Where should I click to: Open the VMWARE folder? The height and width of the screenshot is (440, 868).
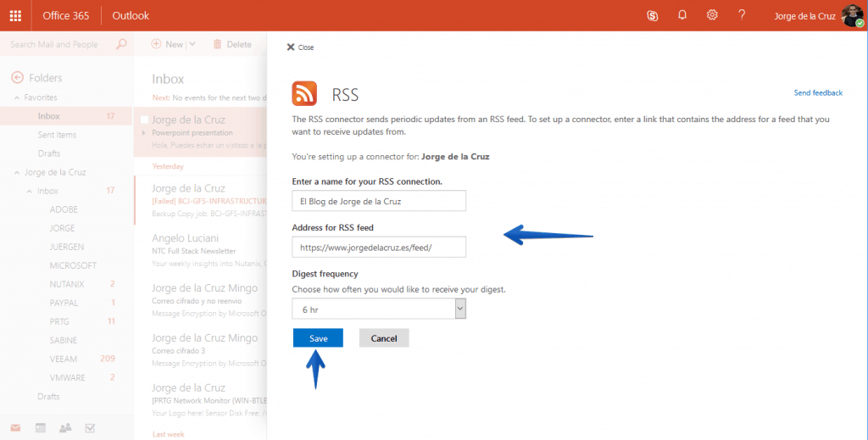tap(66, 377)
